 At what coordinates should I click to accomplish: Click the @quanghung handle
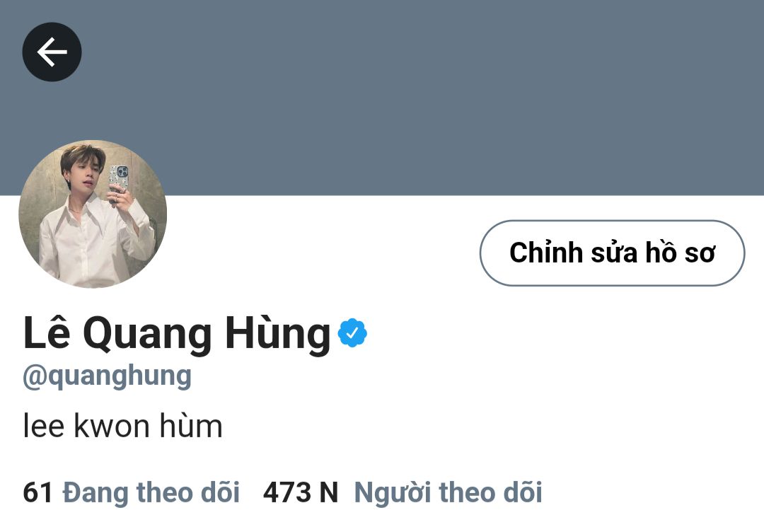coord(108,377)
